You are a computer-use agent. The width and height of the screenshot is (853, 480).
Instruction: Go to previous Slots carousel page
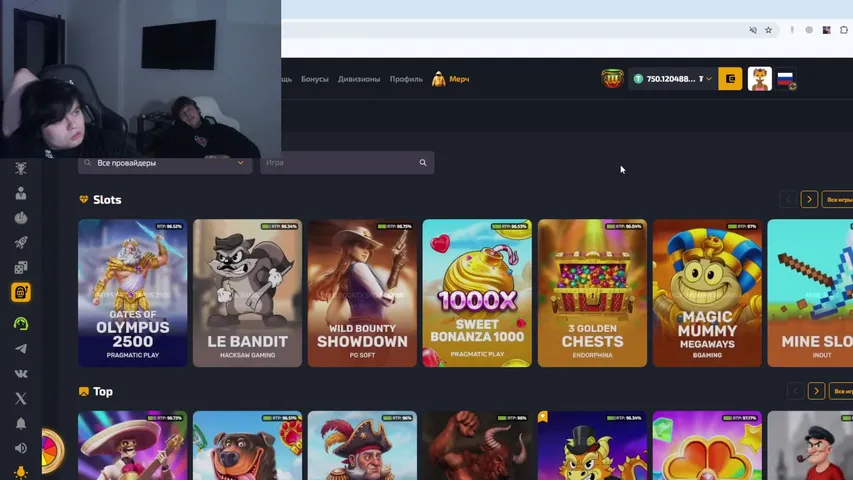click(788, 200)
